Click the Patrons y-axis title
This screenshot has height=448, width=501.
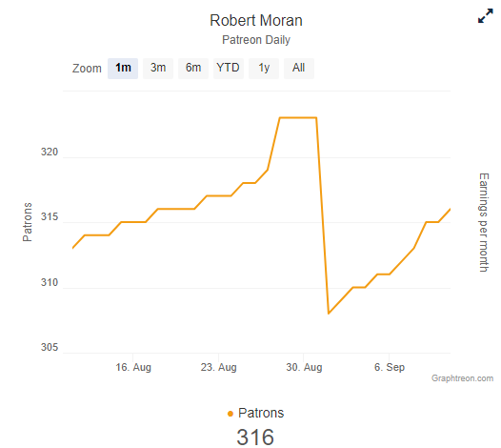tap(28, 222)
